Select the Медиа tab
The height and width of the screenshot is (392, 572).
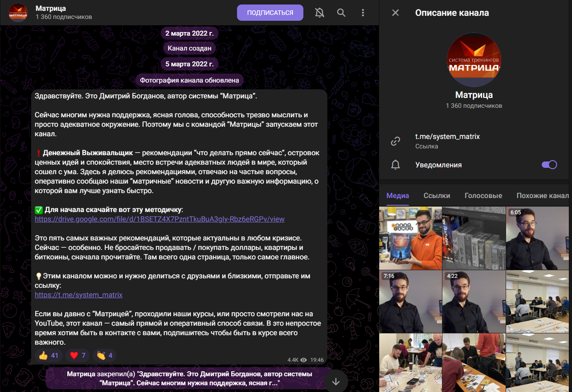coord(398,196)
